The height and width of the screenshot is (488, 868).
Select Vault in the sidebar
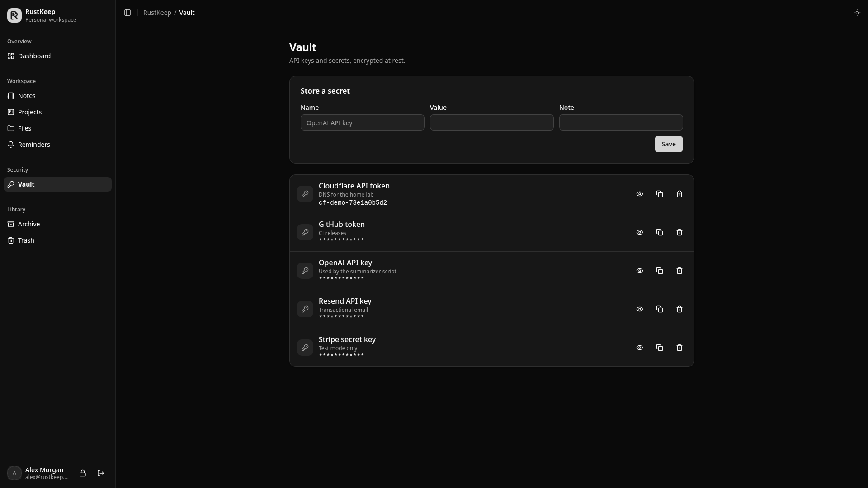57,184
